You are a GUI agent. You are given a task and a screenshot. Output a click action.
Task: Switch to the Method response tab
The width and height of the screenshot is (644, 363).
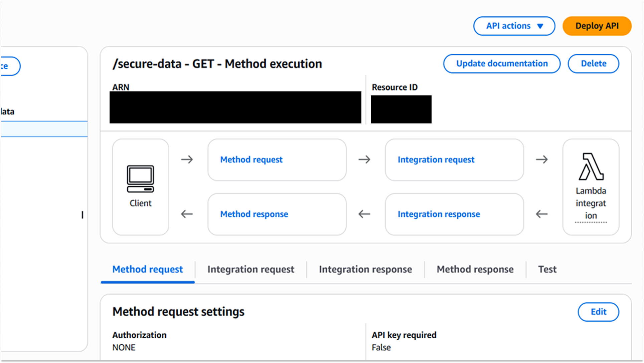pyautogui.click(x=475, y=269)
